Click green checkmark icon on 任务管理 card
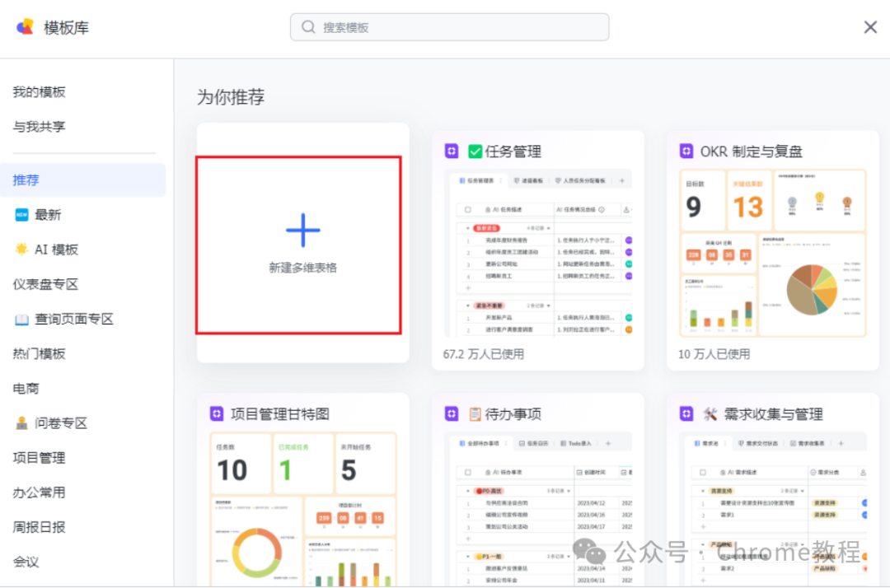Viewport: 890px width, 588px height. (x=475, y=152)
